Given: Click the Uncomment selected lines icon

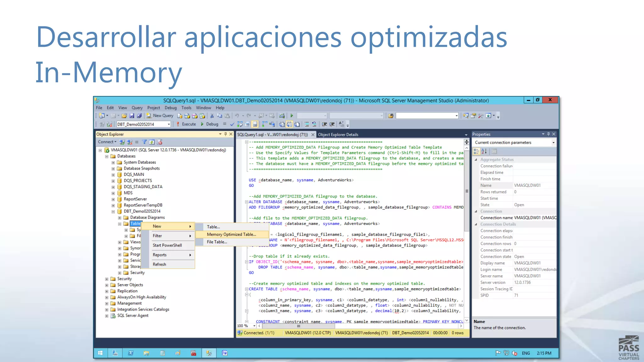Looking at the screenshot, I should pos(314,124).
